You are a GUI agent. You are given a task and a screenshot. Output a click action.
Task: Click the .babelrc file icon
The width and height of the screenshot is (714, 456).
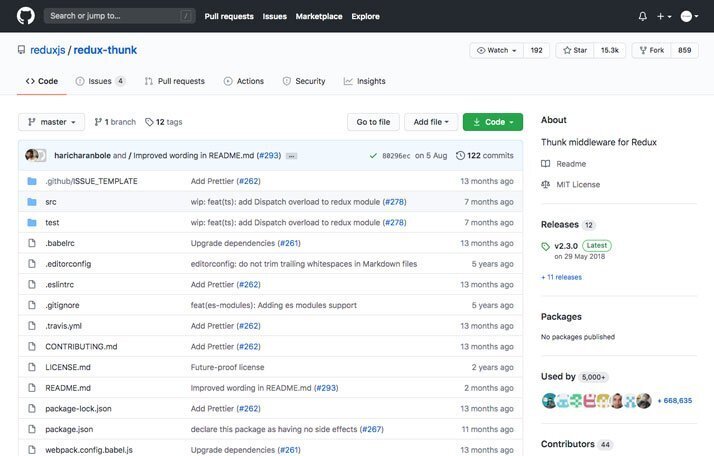pyautogui.click(x=32, y=243)
